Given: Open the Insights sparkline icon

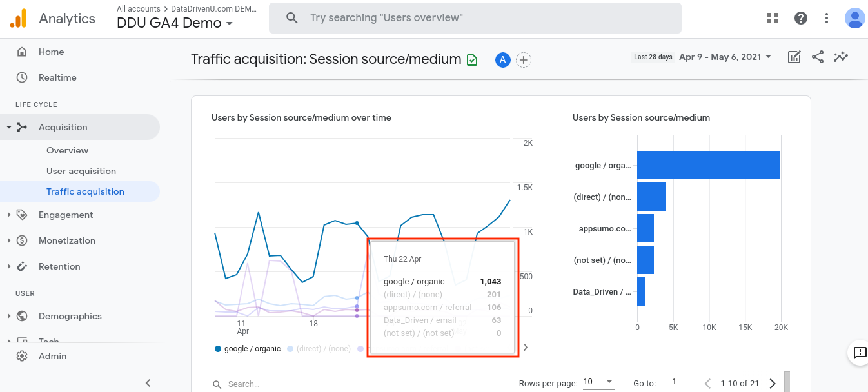Looking at the screenshot, I should (x=840, y=57).
